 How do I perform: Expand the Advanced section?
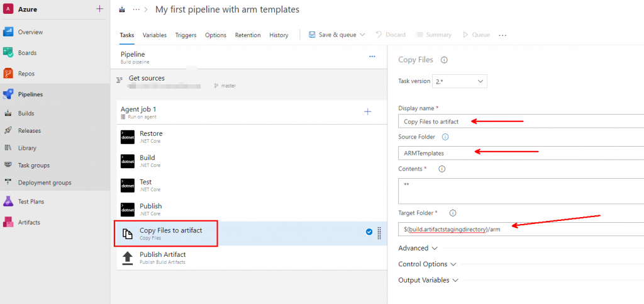tap(418, 248)
